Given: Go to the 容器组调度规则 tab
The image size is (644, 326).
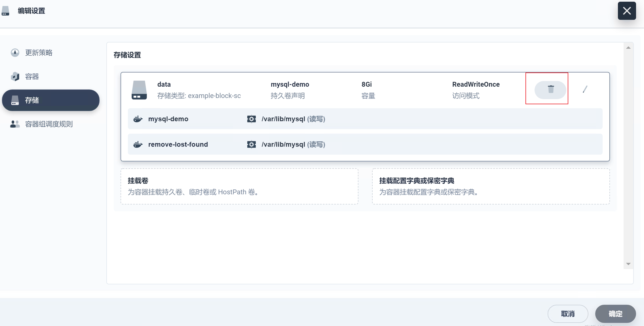Looking at the screenshot, I should pyautogui.click(x=49, y=124).
